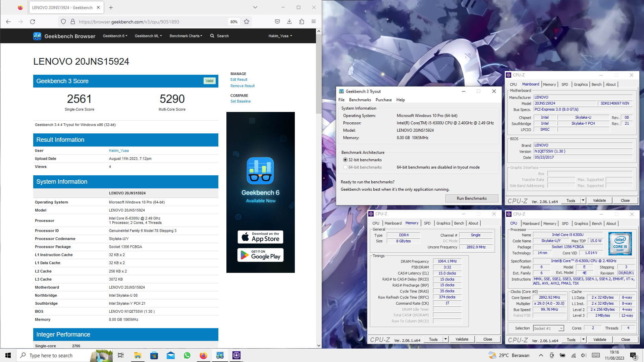Show hidden system tray icons
This screenshot has height=362, width=644.
(541, 355)
